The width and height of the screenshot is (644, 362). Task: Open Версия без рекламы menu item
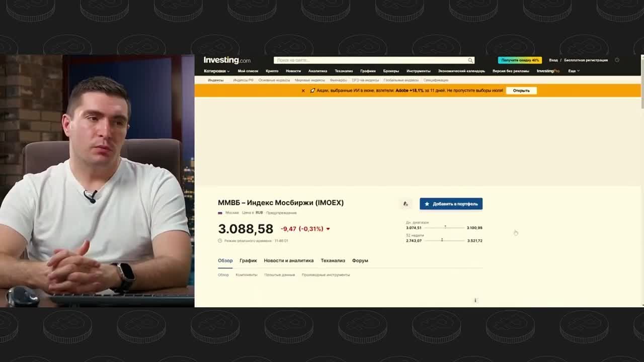511,71
